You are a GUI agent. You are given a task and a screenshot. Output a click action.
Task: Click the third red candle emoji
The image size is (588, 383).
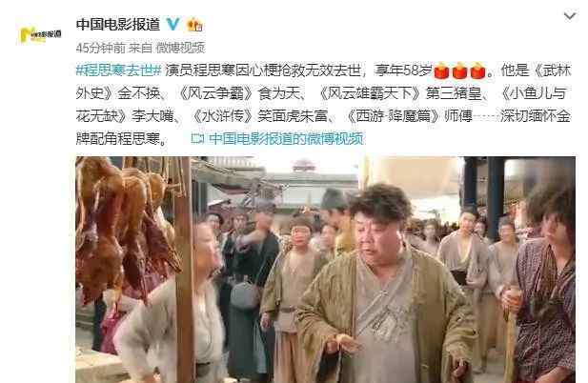pyautogui.click(x=477, y=71)
